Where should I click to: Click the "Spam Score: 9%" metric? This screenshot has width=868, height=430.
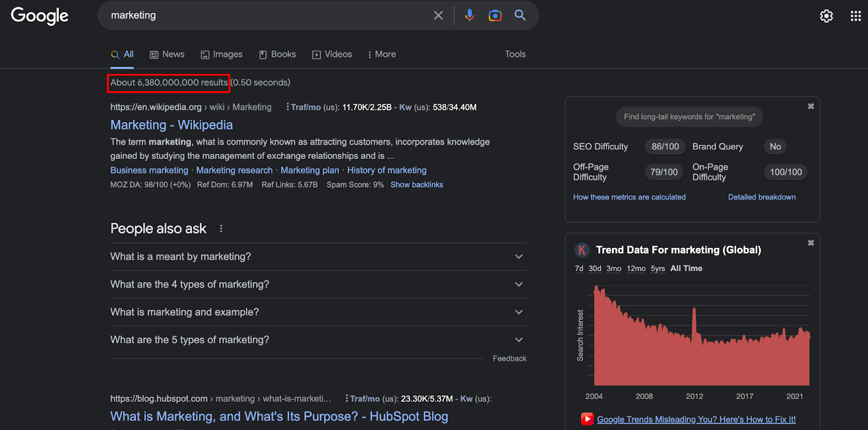click(x=355, y=185)
